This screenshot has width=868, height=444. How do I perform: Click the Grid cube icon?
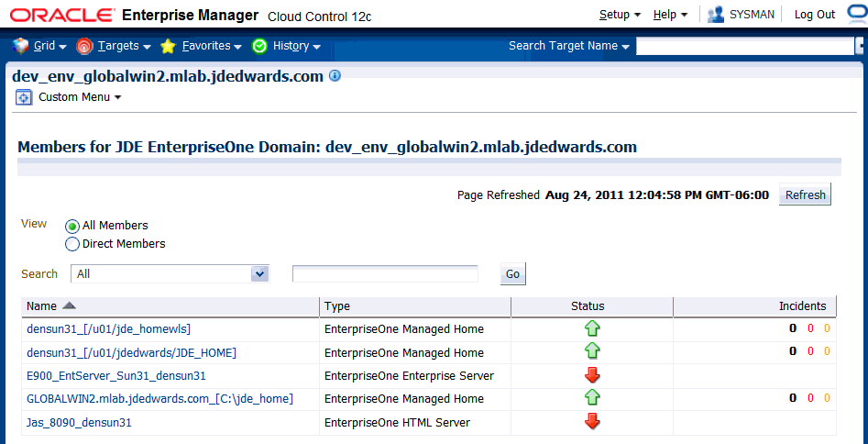pos(20,46)
